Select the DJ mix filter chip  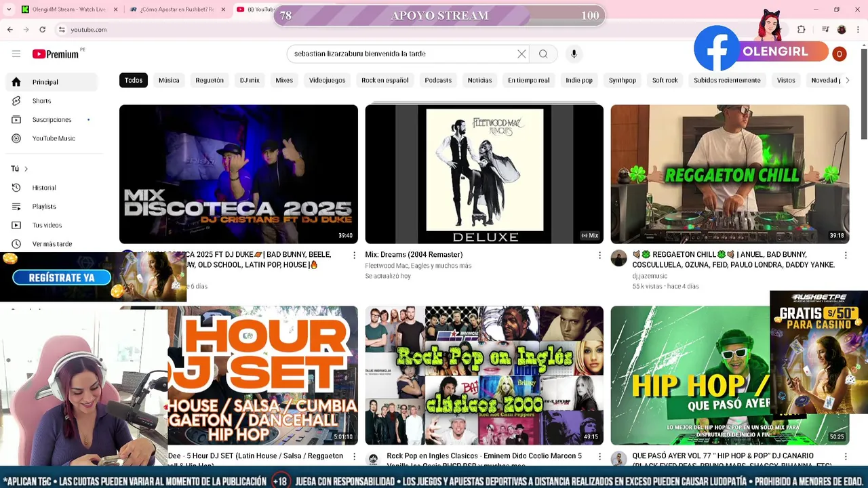(x=250, y=80)
